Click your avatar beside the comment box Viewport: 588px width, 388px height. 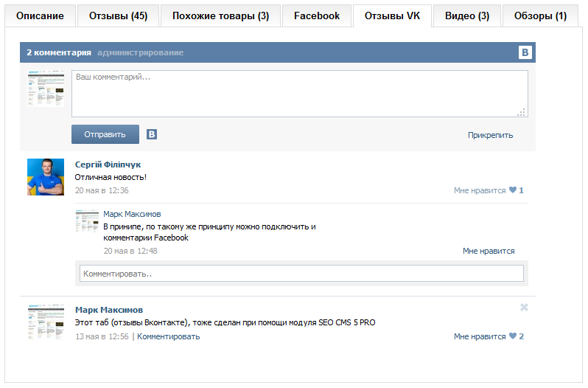click(x=46, y=89)
